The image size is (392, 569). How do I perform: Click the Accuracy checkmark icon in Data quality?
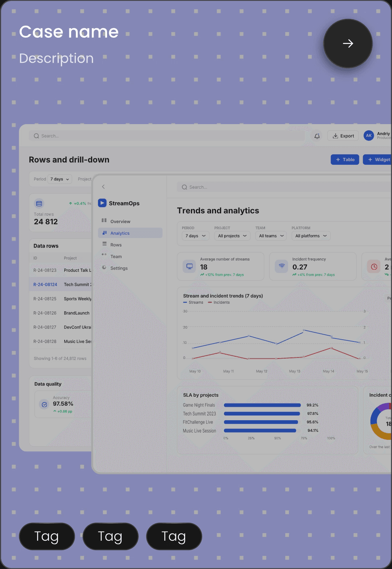44,404
